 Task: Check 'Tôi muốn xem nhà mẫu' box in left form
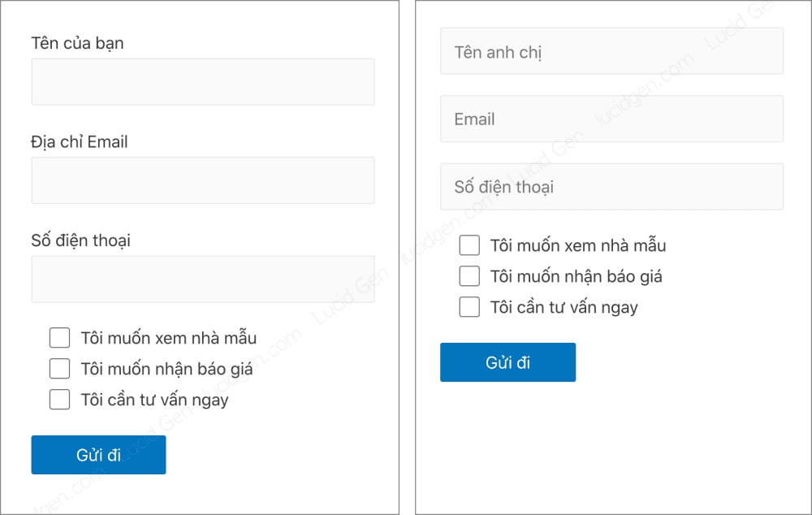(60, 338)
